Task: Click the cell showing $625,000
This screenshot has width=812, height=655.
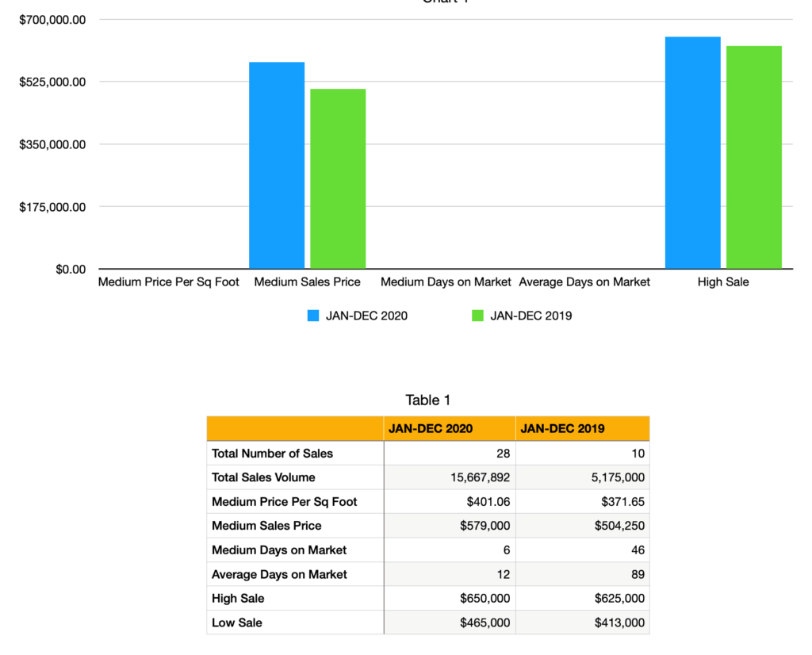Action: [x=583, y=599]
